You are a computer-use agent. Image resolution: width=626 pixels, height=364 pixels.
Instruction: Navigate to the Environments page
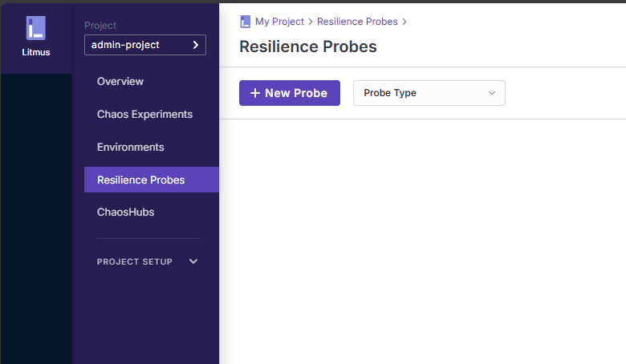pyautogui.click(x=130, y=147)
